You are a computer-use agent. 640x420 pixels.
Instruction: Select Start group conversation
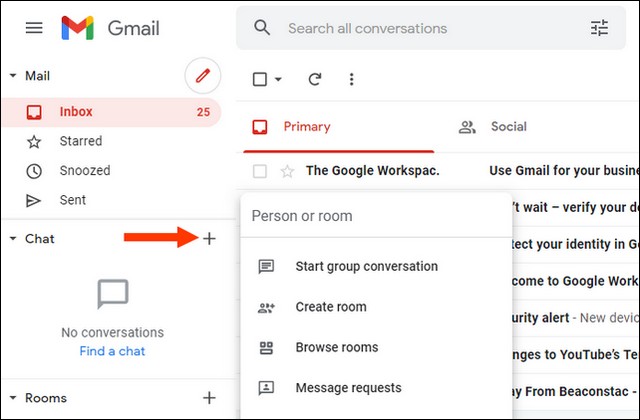366,267
